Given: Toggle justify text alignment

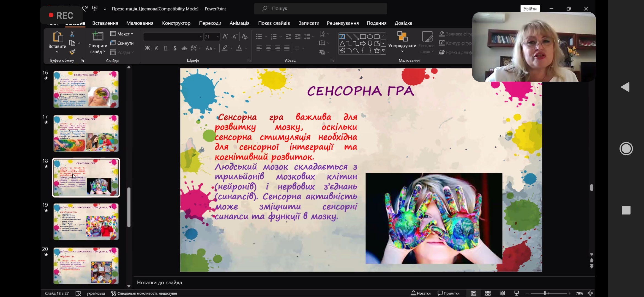Looking at the screenshot, I should click(x=287, y=48).
